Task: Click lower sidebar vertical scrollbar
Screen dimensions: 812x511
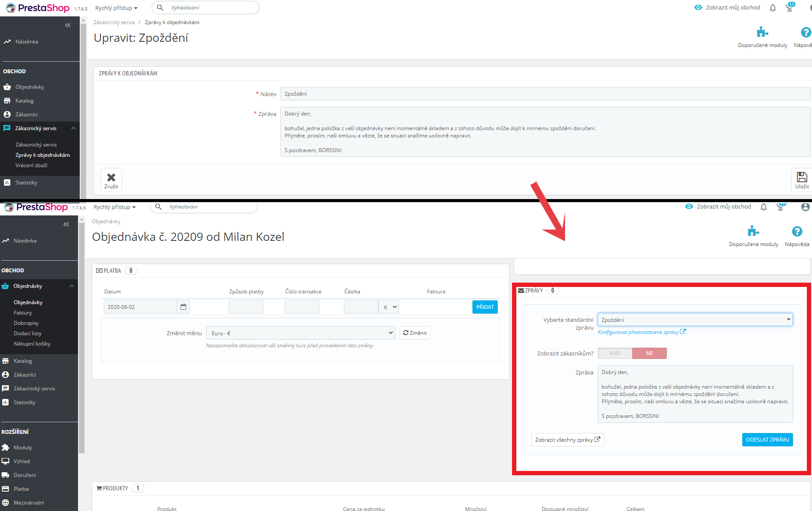Action: click(81, 338)
